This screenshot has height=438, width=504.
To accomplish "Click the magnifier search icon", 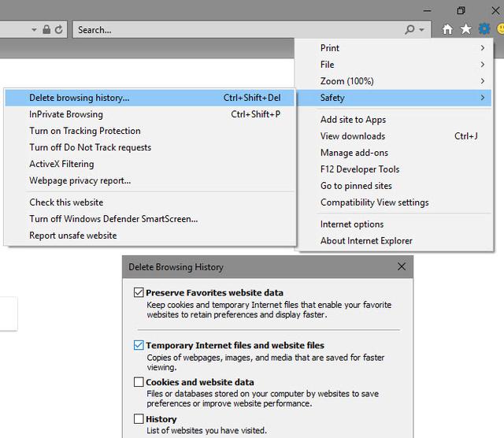I will click(x=409, y=30).
